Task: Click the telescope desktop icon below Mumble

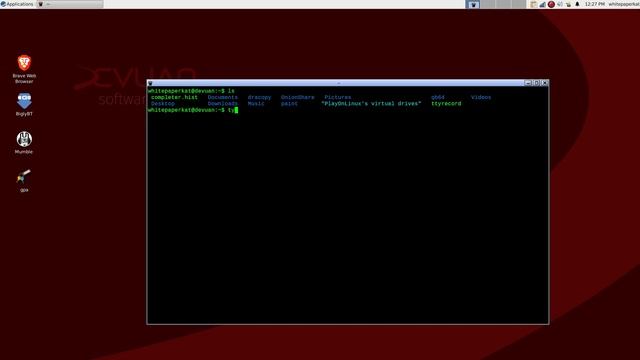Action: pos(24,180)
